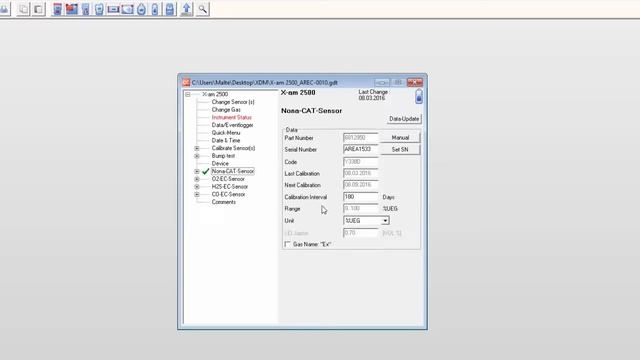Click the red and blue square toolbar icon

tap(71, 9)
